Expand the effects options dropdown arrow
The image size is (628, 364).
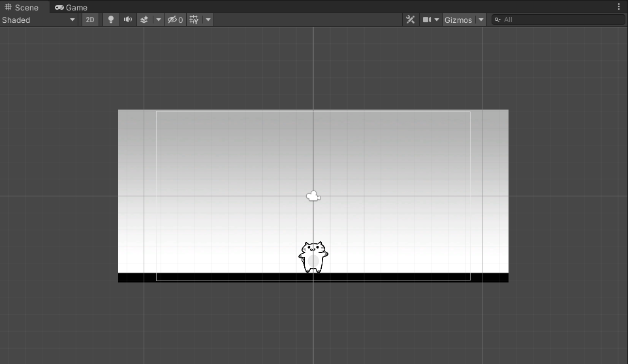(x=158, y=20)
